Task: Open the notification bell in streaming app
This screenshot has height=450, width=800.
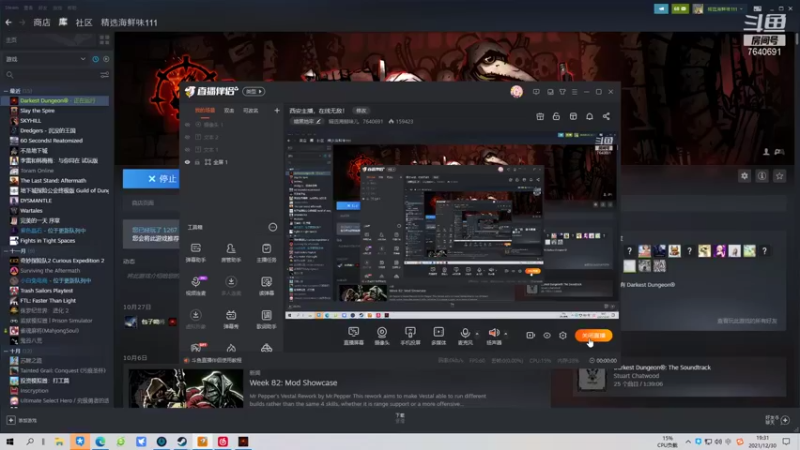Action: point(589,116)
